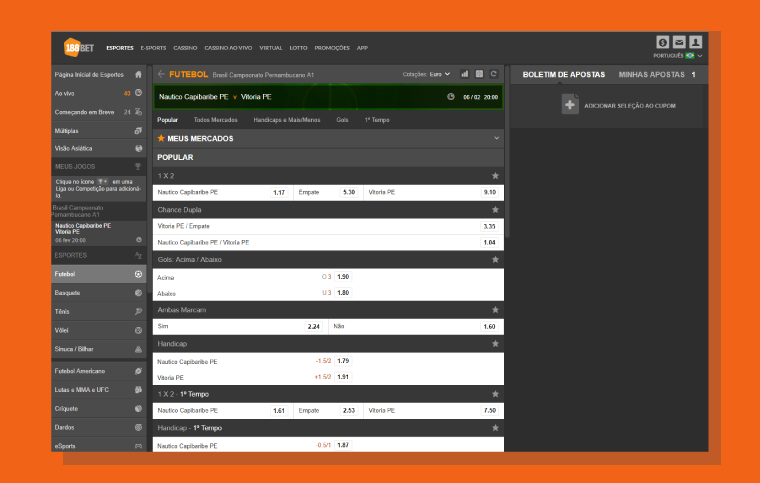Select the Dardos target icon
Screen dimensions: 760x483
pyautogui.click(x=138, y=427)
